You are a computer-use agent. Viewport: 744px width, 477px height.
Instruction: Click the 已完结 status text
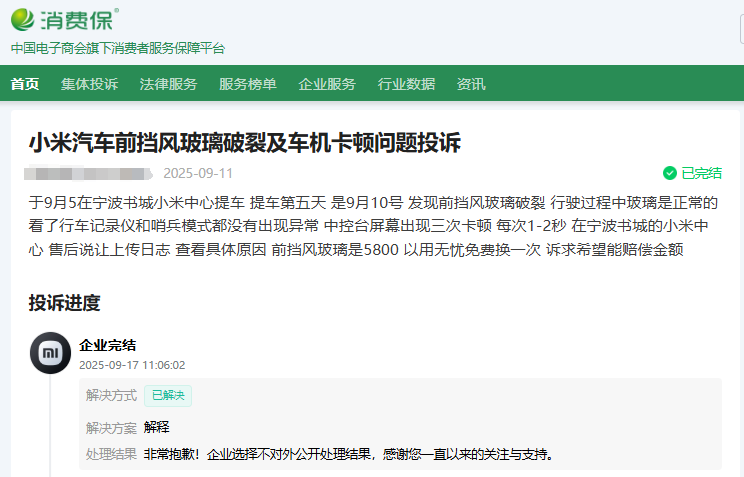pyautogui.click(x=701, y=173)
